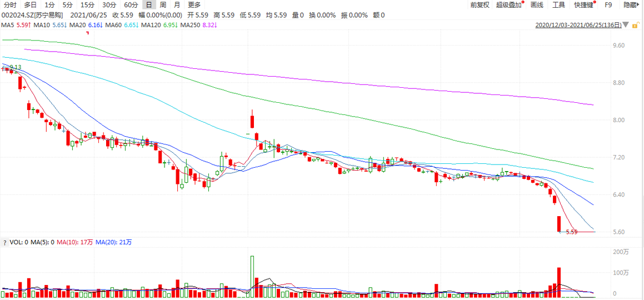Click the 快捷键 shortcuts button
644x300 pixels.
click(x=583, y=5)
